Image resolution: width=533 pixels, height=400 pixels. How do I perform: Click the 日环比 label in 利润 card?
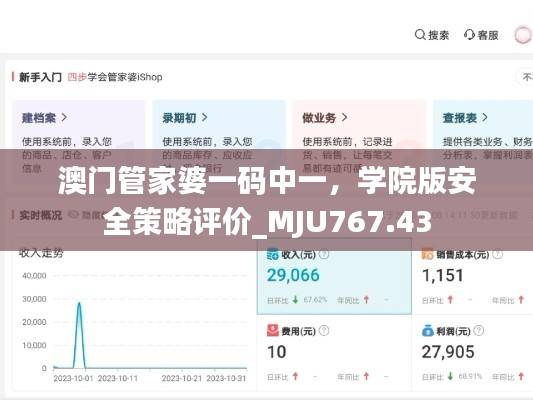[432, 377]
